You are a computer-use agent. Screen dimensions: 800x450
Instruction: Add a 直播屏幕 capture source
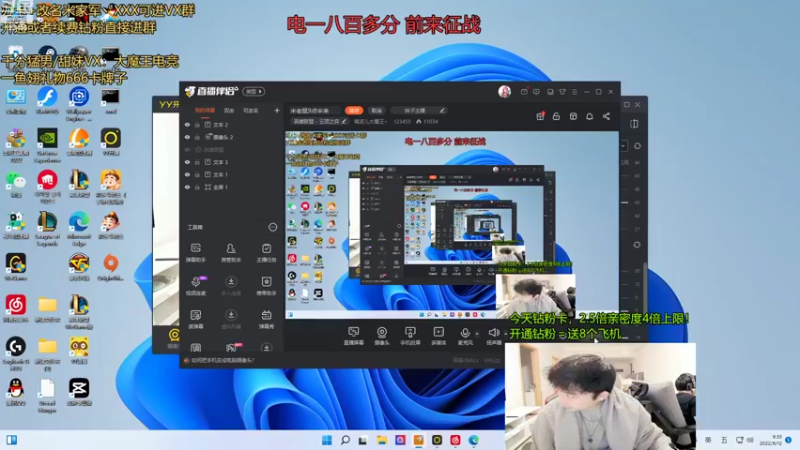[x=353, y=336]
